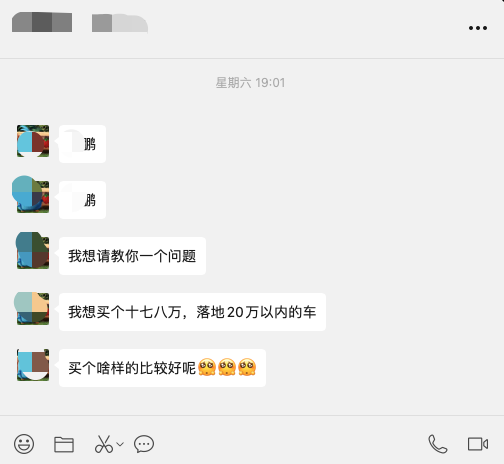The width and height of the screenshot is (504, 464).
Task: Select the 买个啥样的比较好呢 message bubble
Action: tap(162, 368)
